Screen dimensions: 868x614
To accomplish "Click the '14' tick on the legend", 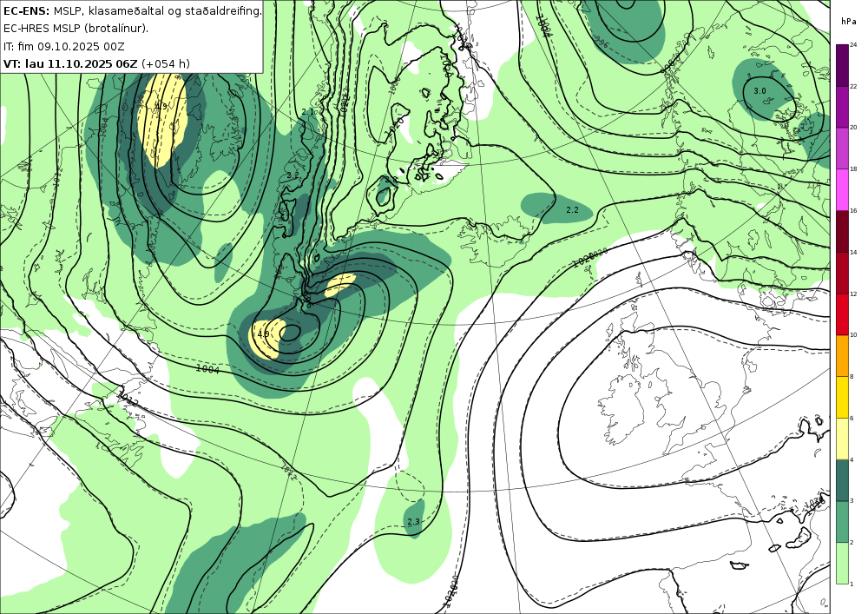I will click(x=853, y=252).
